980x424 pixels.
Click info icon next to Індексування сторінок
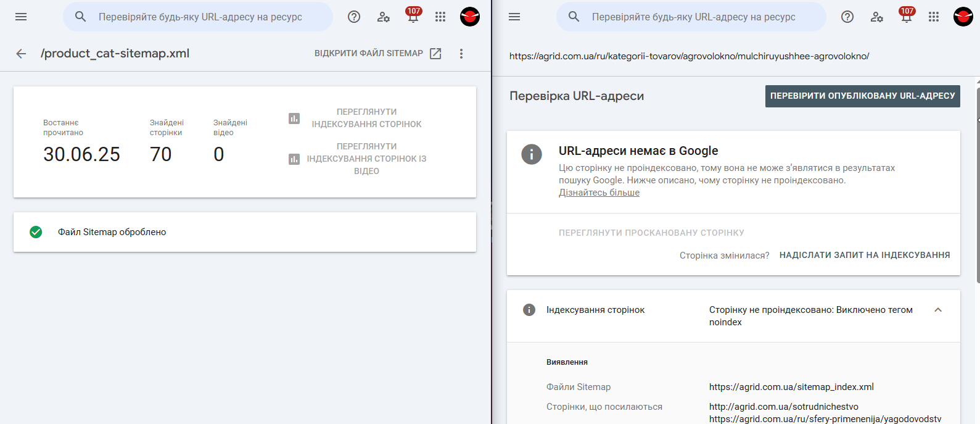tap(529, 310)
